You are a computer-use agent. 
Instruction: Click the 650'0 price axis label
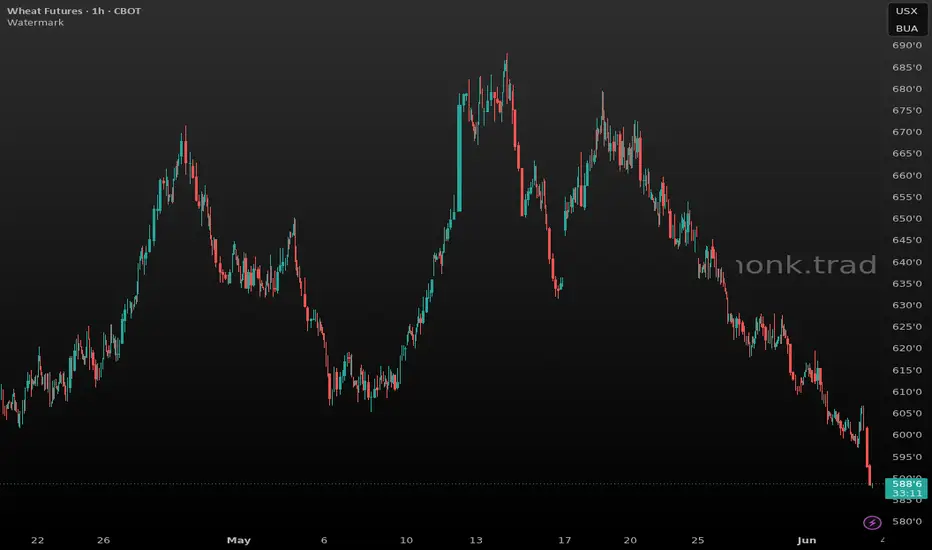coord(906,218)
